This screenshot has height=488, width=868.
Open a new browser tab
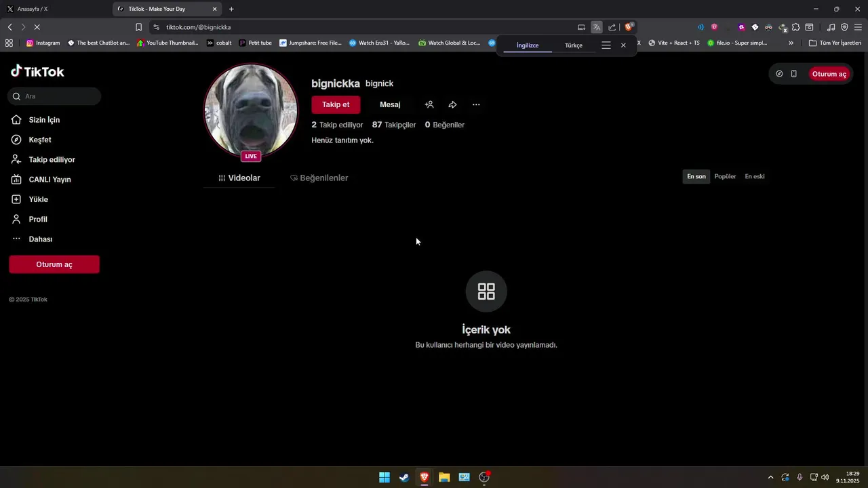click(x=231, y=9)
